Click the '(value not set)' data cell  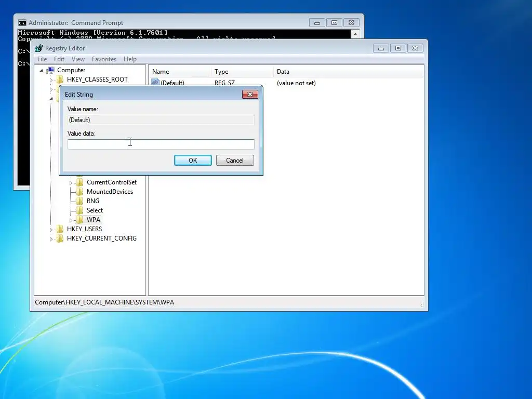(296, 83)
